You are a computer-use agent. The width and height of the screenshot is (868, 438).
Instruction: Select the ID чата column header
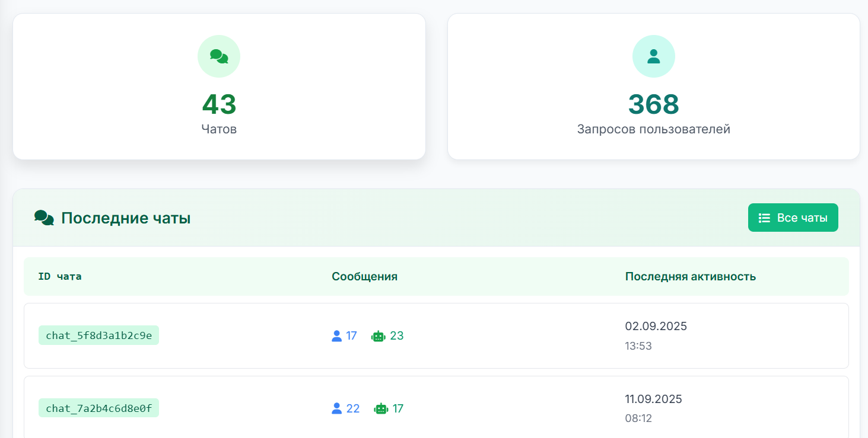click(x=60, y=276)
